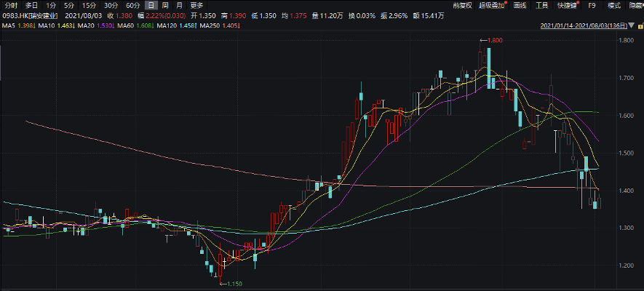
Task: Expand the 更多 more periods menu
Action: point(196,5)
